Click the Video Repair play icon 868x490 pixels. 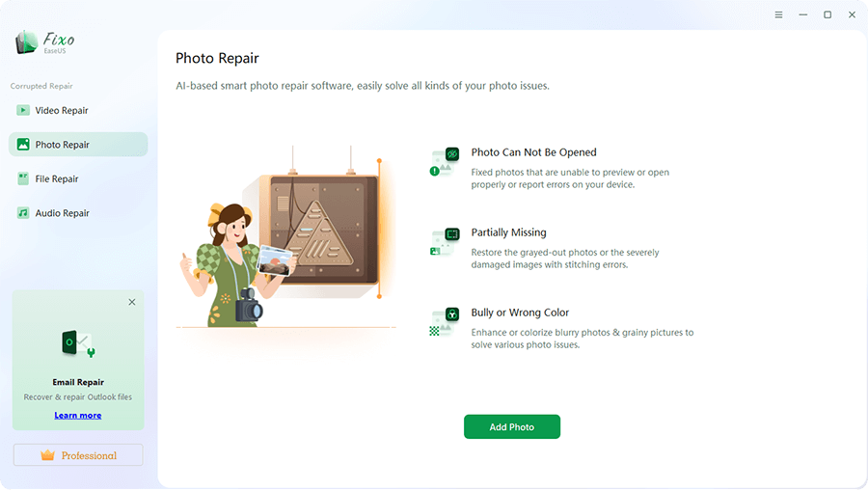(x=23, y=110)
